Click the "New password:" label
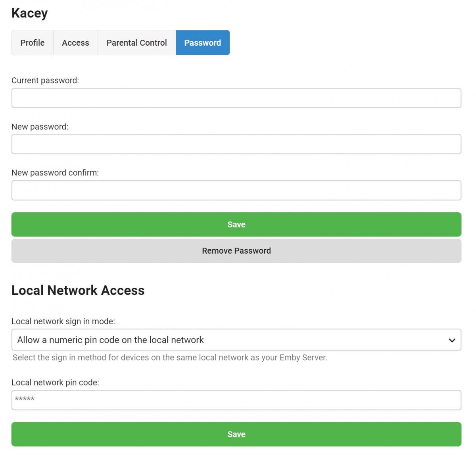The height and width of the screenshot is (464, 476). (x=40, y=127)
